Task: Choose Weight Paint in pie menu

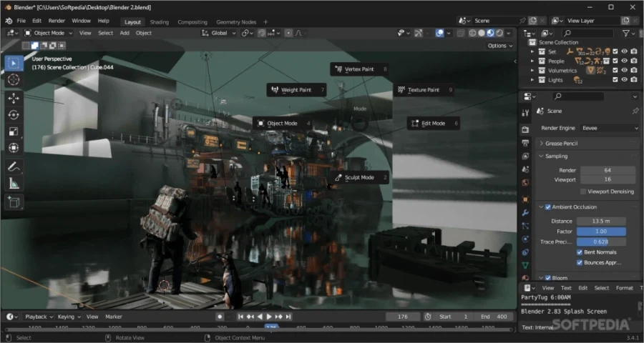Action: tap(296, 90)
